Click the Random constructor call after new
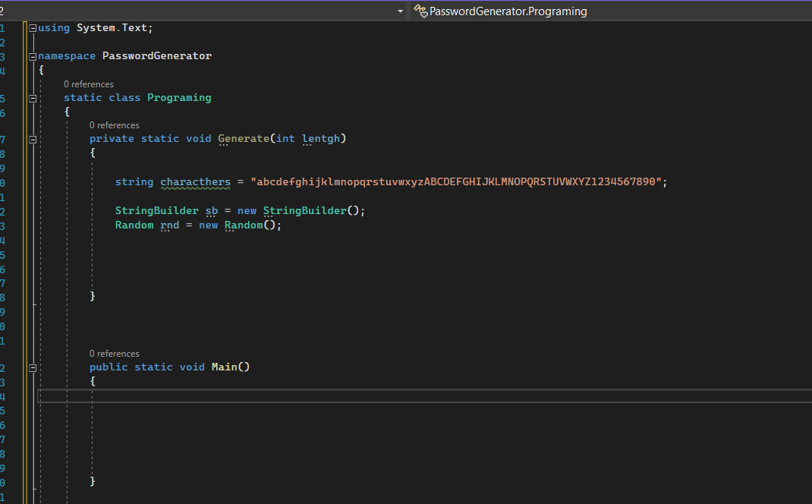This screenshot has width=812, height=504. [x=244, y=225]
